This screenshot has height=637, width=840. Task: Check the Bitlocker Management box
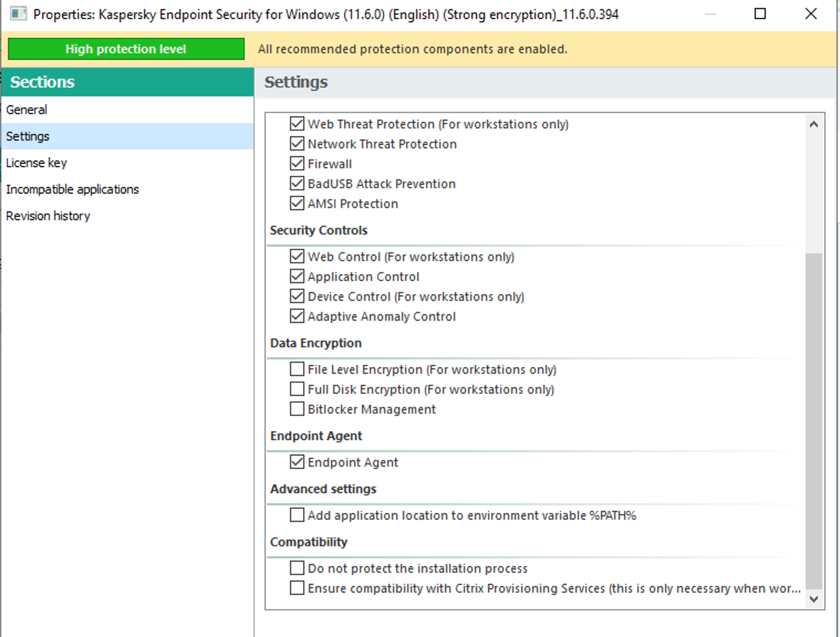tap(297, 409)
